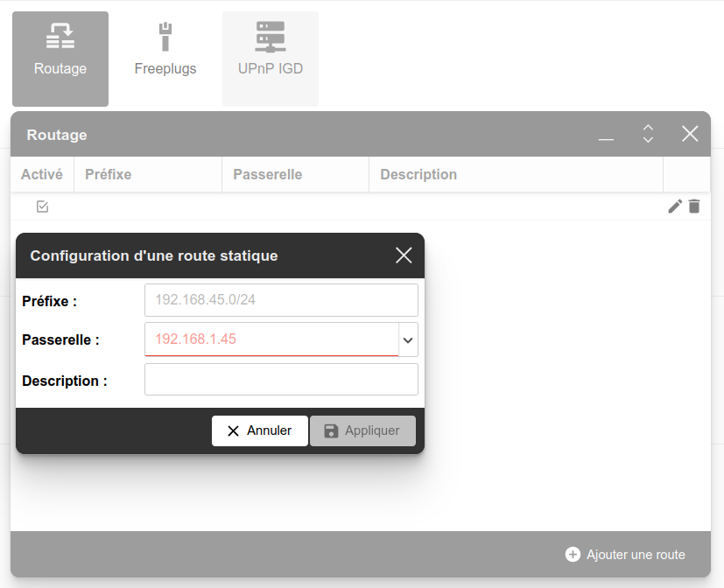This screenshot has width=724, height=588.
Task: Close the static route configuration dialog
Action: coord(404,255)
